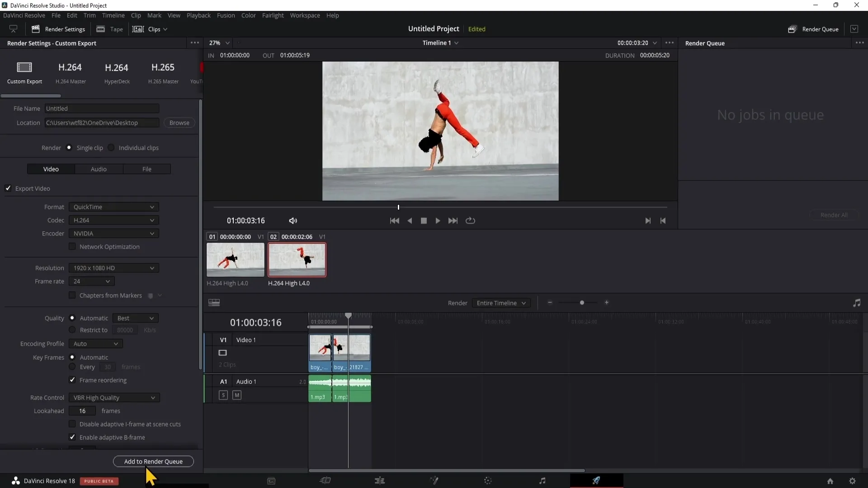Click the Deliver page rocket icon
Viewport: 868px width, 488px height.
[596, 480]
